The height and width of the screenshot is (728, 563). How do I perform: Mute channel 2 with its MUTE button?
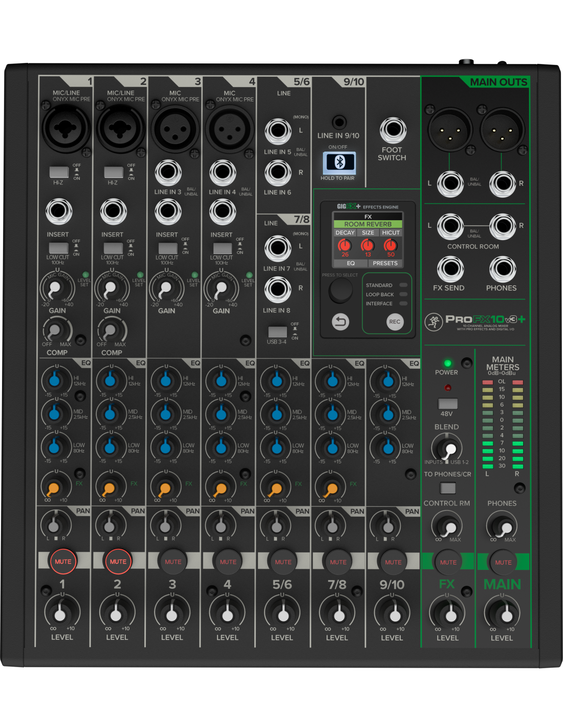[118, 562]
